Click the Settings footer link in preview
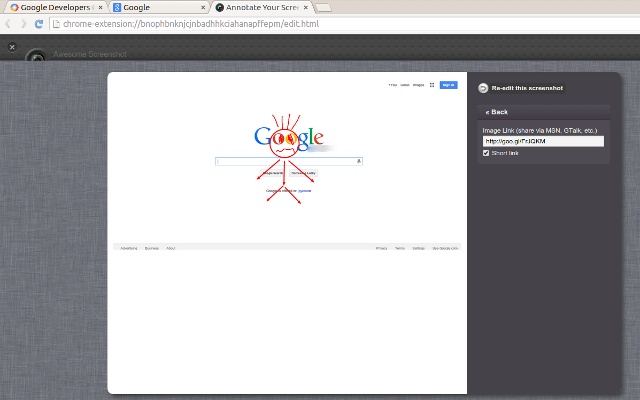Viewport: 640px width, 400px height. tap(418, 248)
